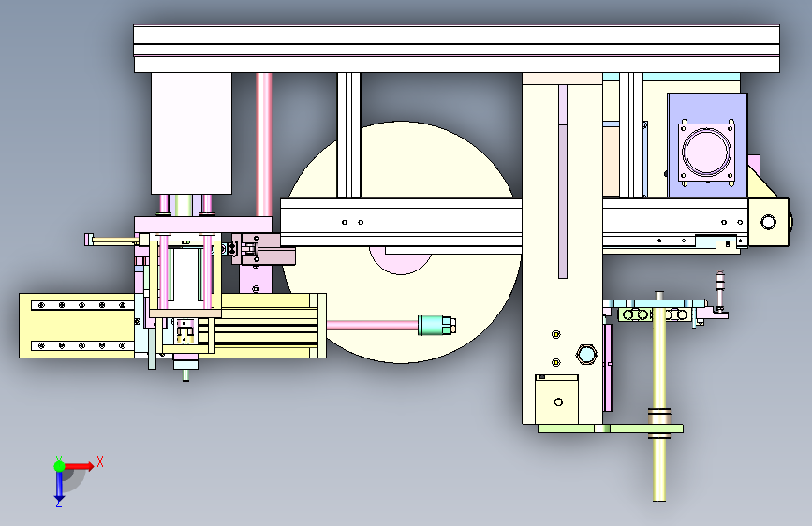Select the green connector on the pink rod's end
The height and width of the screenshot is (526, 812).
[x=436, y=325]
